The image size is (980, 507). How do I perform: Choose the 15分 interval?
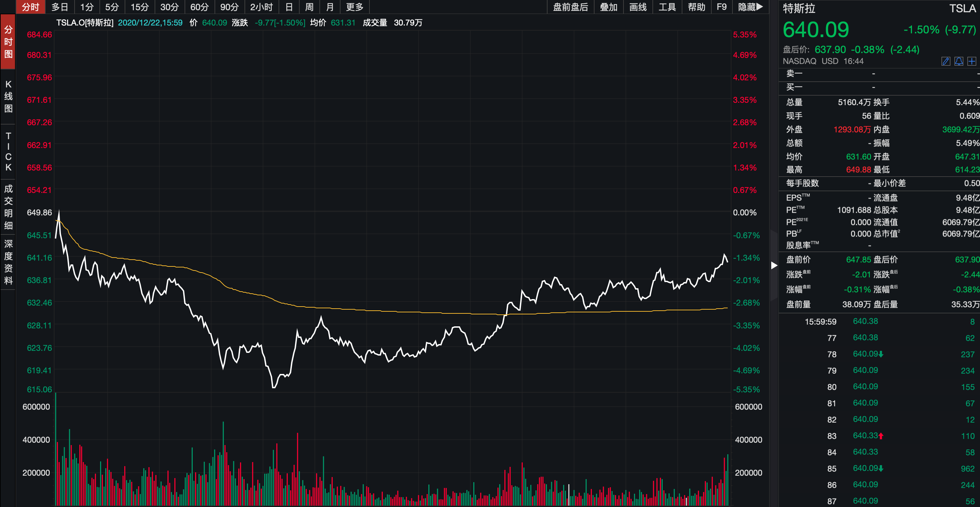point(140,7)
